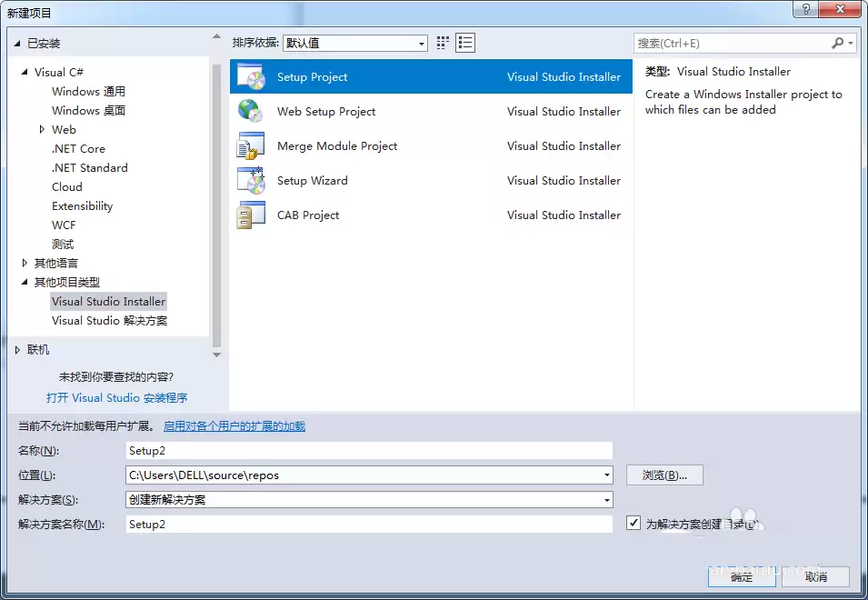Switch to list view for templates
This screenshot has width=868, height=600.
pyautogui.click(x=465, y=42)
